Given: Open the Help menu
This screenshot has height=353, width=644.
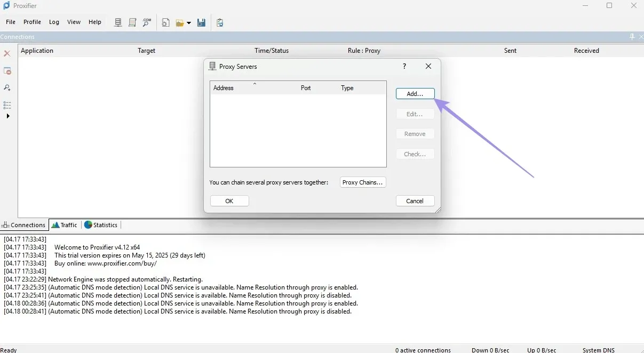Looking at the screenshot, I should (95, 22).
